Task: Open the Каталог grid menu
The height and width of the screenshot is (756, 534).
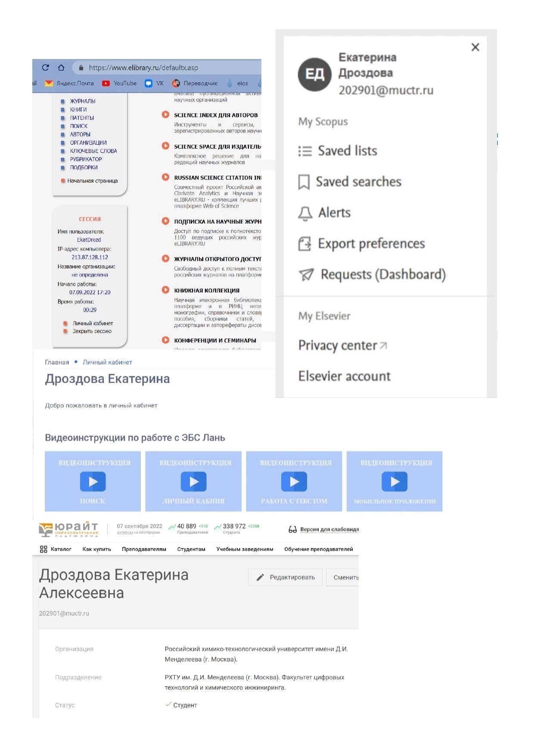Action: pos(56,549)
